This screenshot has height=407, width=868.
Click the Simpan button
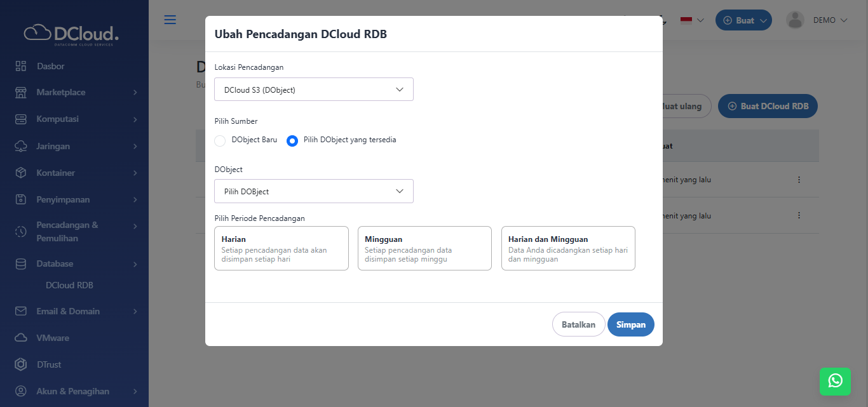coord(630,324)
